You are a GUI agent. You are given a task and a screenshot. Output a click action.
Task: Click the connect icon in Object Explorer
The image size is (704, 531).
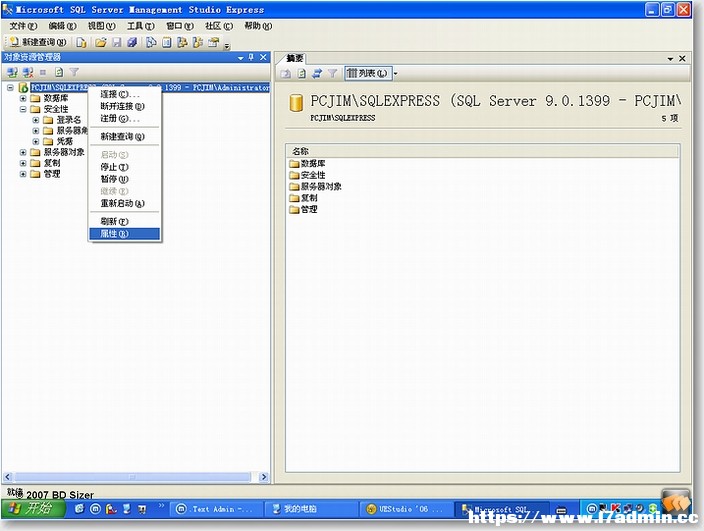click(13, 72)
